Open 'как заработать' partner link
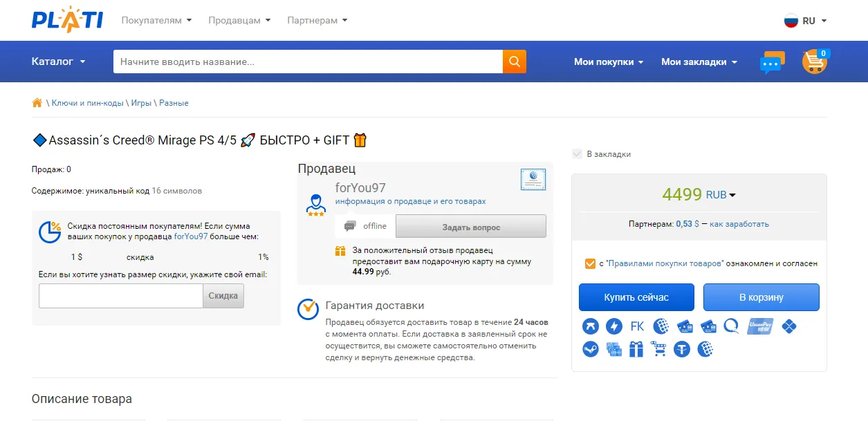This screenshot has width=868, height=421. click(739, 224)
